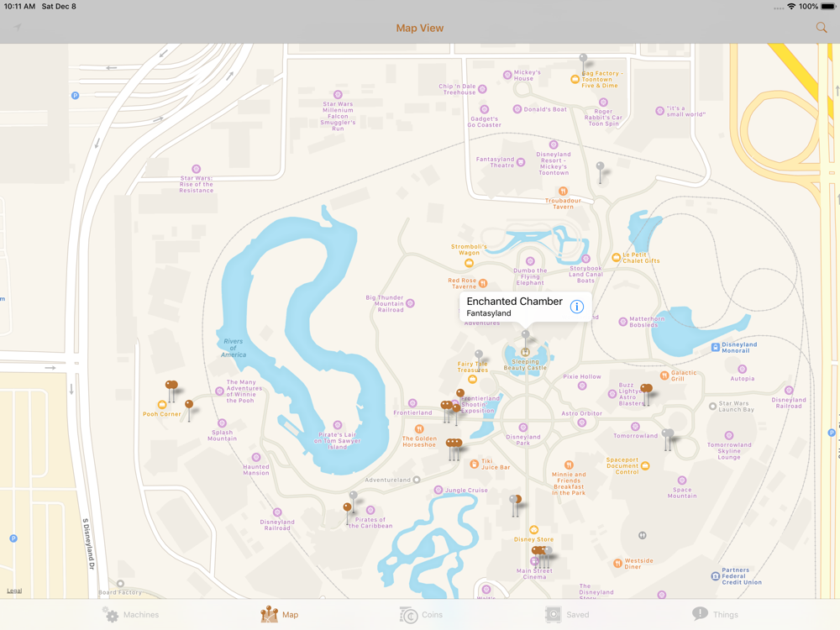Select the Astro Orbitor marker

pyautogui.click(x=582, y=423)
